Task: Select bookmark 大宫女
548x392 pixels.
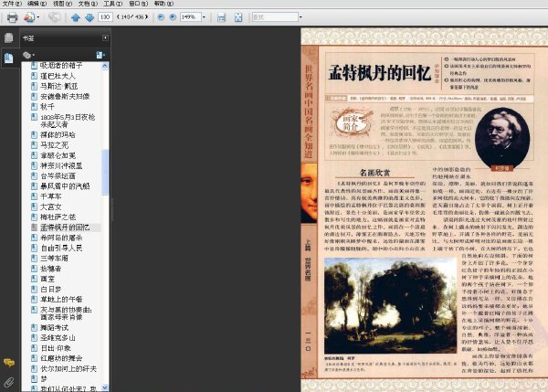Action: coord(50,207)
